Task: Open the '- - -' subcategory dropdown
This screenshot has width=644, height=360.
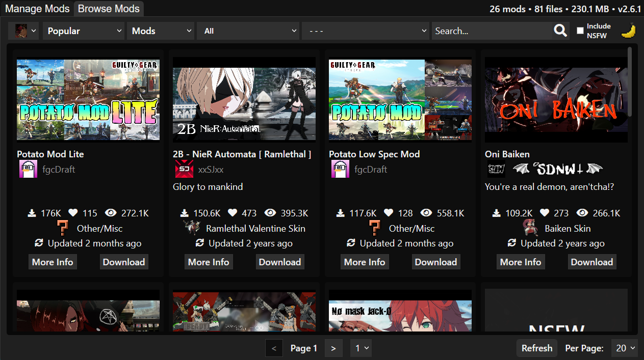Action: pos(366,31)
